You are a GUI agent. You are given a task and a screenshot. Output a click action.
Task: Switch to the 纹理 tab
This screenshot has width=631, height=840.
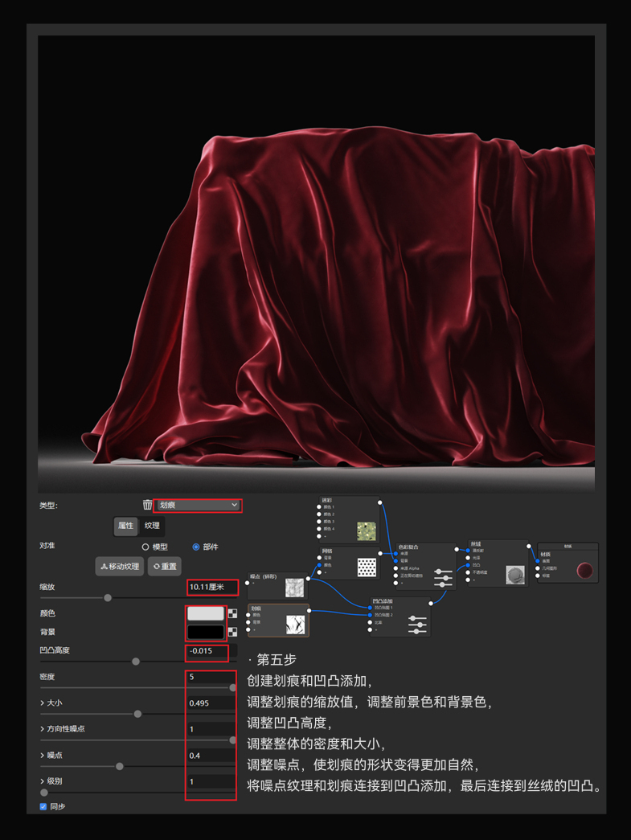click(152, 526)
